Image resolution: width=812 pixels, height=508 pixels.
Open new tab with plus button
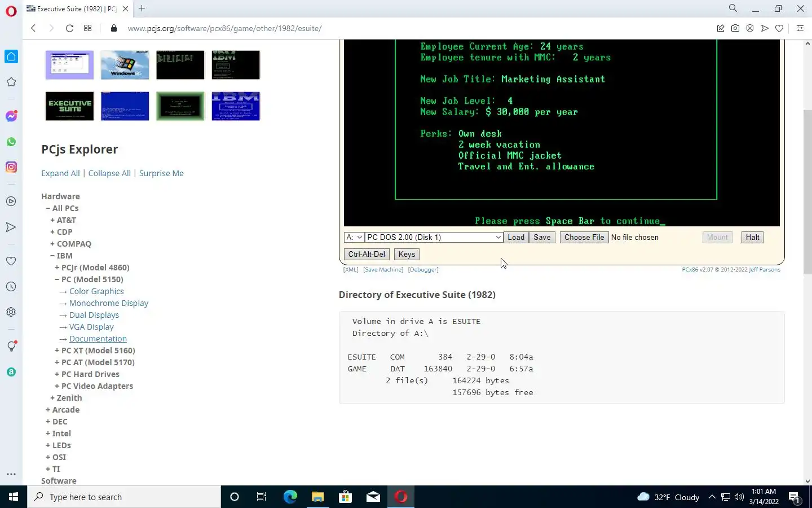pyautogui.click(x=142, y=8)
